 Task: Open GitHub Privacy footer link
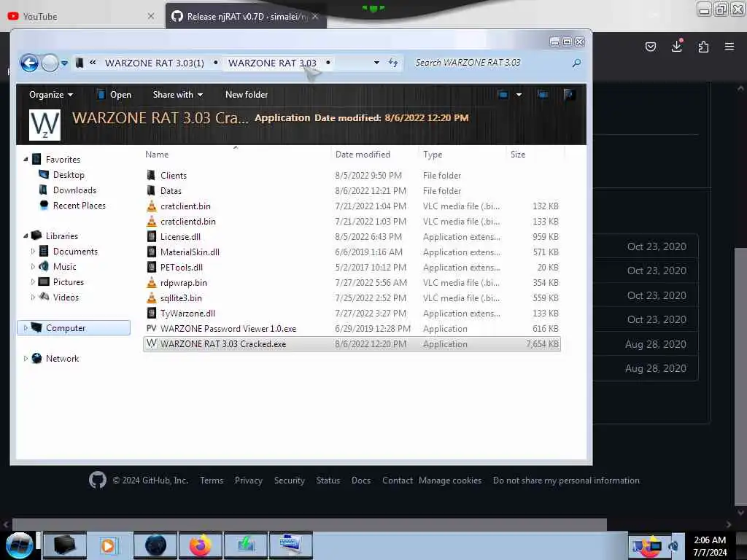pos(248,480)
